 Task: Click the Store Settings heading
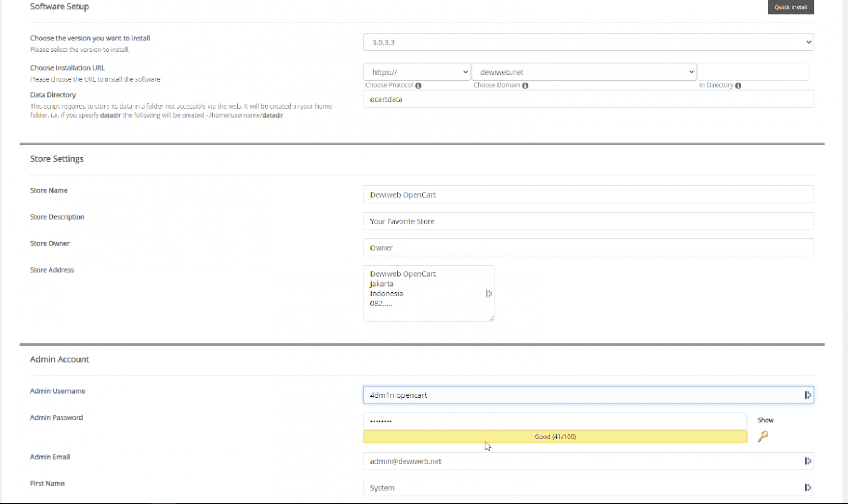[x=57, y=159]
